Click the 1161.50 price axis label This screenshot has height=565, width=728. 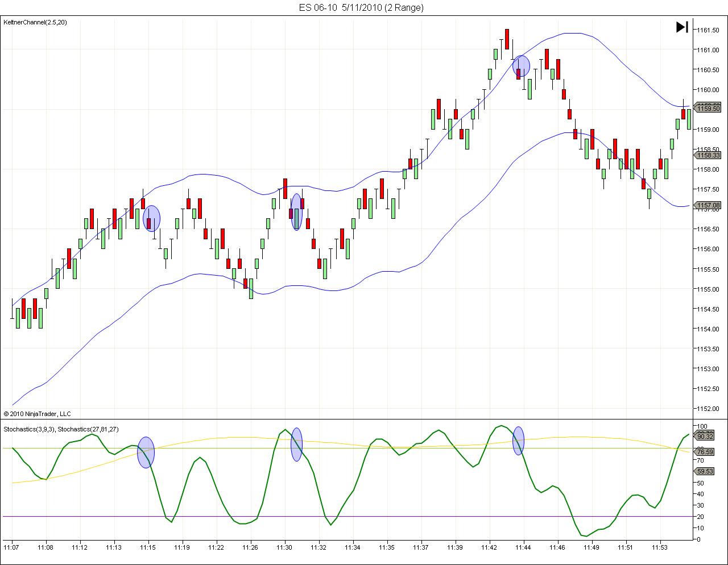coord(708,30)
